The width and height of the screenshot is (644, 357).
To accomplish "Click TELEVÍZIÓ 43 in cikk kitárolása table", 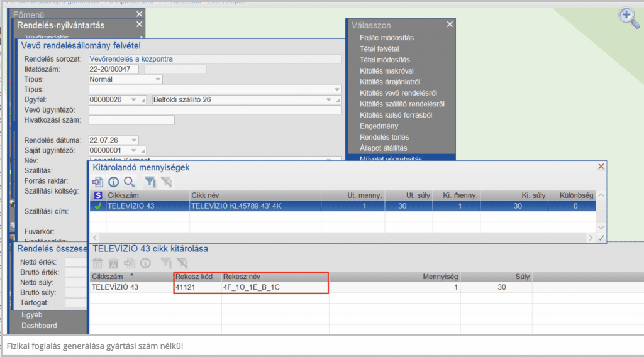I will pyautogui.click(x=131, y=287).
